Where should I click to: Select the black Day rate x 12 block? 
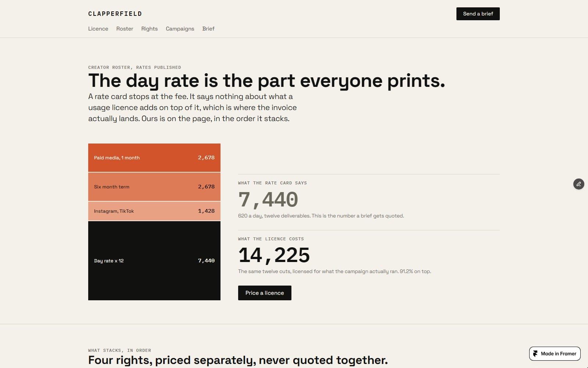154,261
